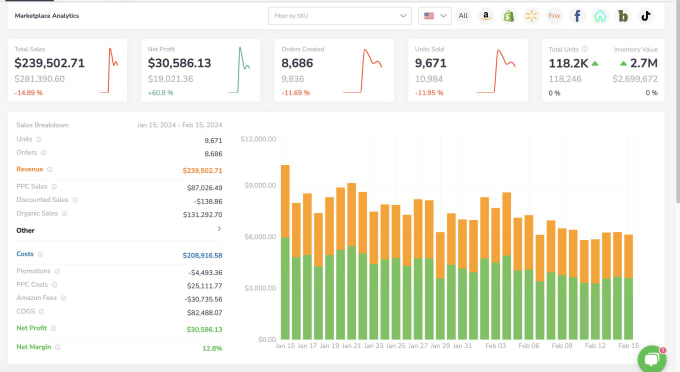This screenshot has height=372, width=680.
Task: Click the date range Jan 15, 2024 - Feb 15, 2024
Action: pos(180,125)
